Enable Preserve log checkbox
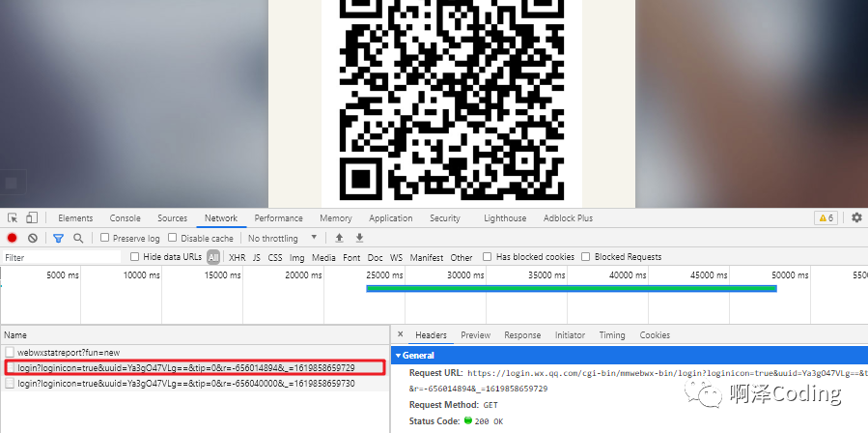 (104, 238)
